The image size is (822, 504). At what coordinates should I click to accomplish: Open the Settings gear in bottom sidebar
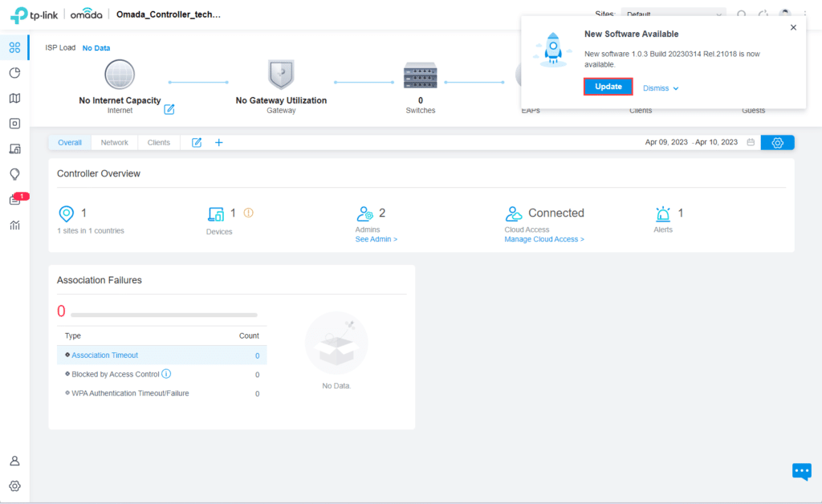pos(14,486)
